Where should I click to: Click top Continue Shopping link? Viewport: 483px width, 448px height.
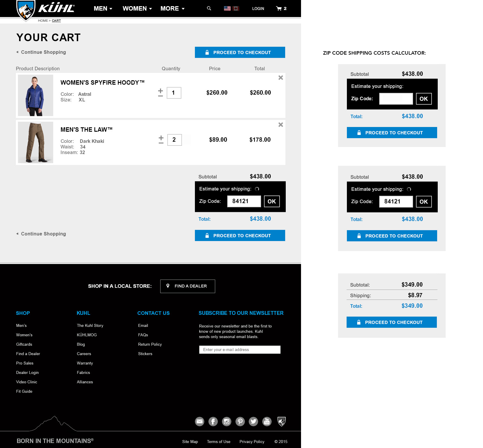coord(41,52)
